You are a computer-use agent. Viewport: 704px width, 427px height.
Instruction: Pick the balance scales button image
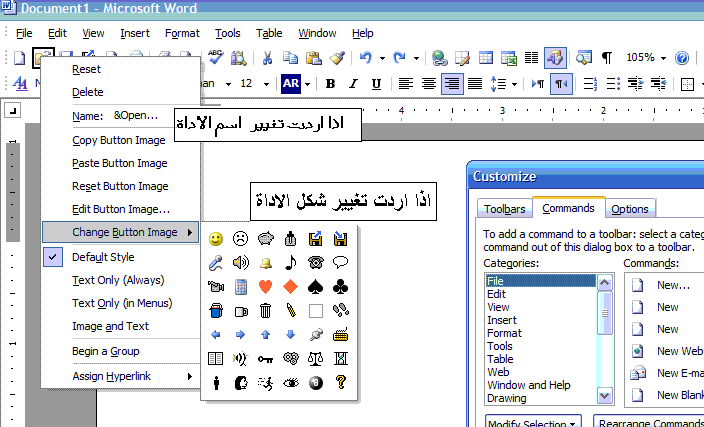(x=316, y=359)
